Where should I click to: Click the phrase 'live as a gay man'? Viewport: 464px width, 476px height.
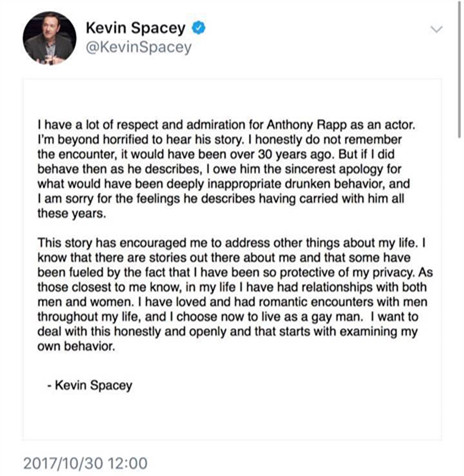point(316,317)
